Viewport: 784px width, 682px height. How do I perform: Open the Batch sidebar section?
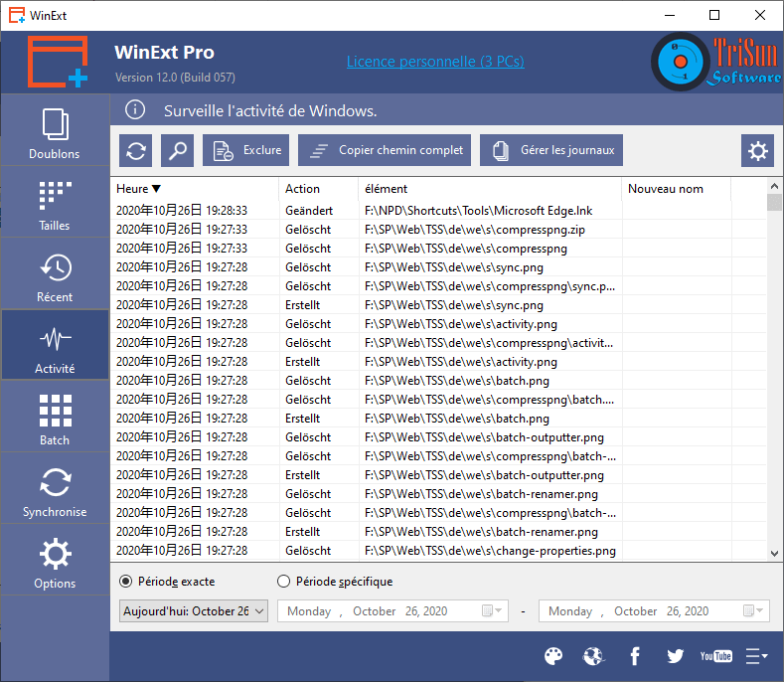[55, 418]
